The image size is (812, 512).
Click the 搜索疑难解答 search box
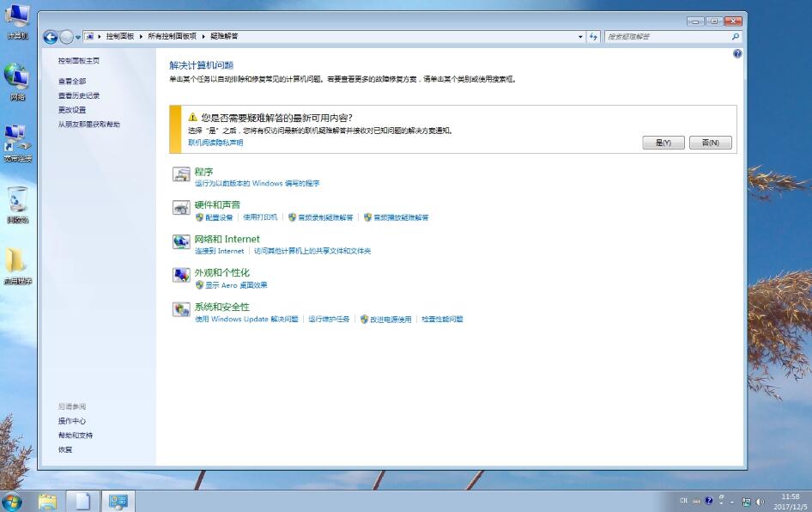668,37
